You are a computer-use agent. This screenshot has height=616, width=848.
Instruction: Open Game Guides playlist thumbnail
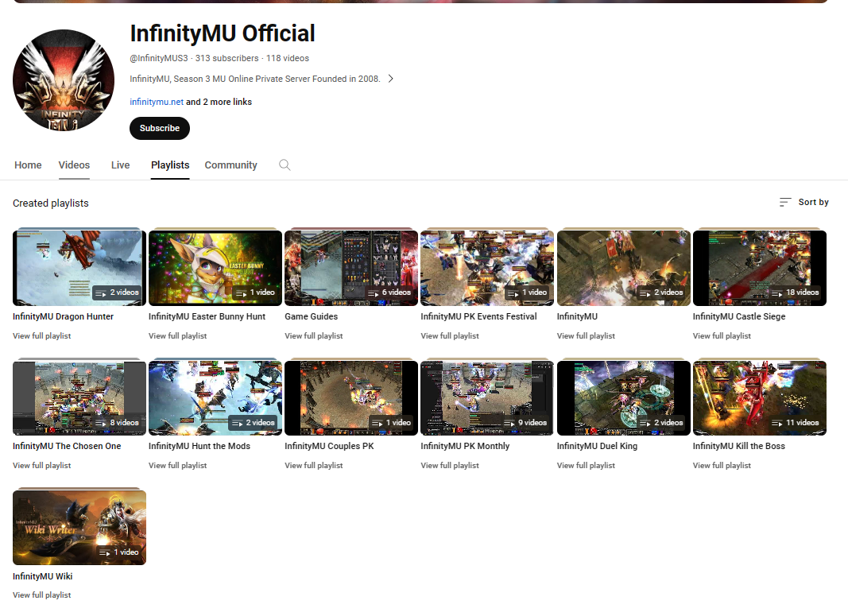pos(351,268)
